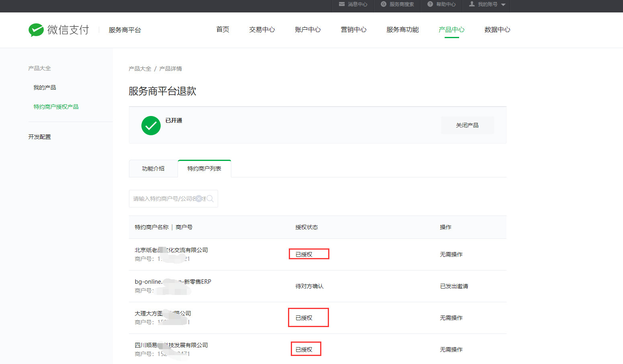Select 特约商户授权产品 sidebar item
Viewport: 623px width, 364px height.
pyautogui.click(x=56, y=107)
